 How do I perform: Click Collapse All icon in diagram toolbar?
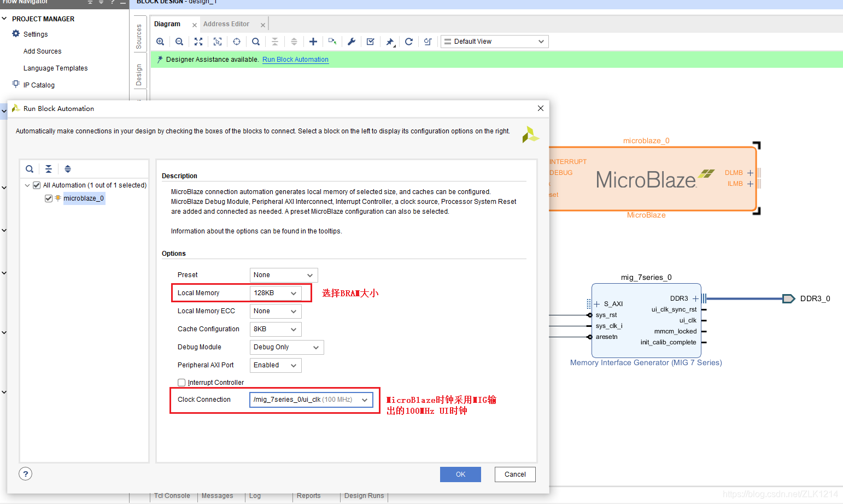click(x=275, y=42)
